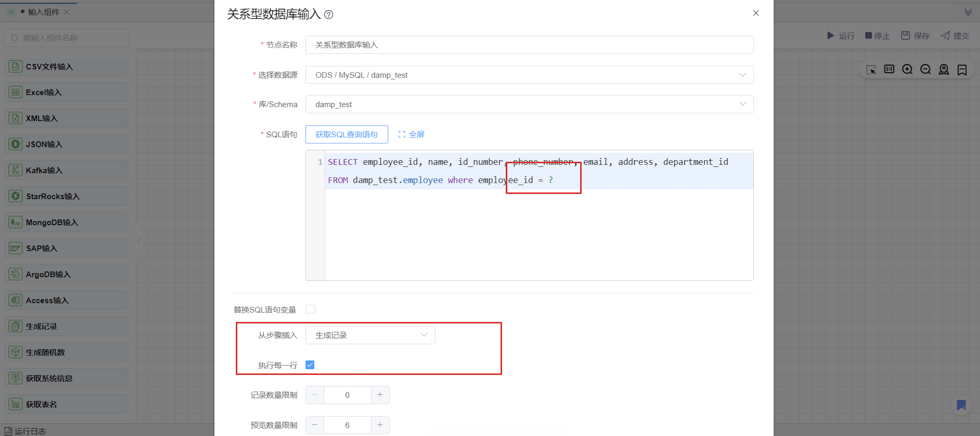Click the fullscreen icon for SQL editor
The height and width of the screenshot is (436, 980).
(x=401, y=134)
